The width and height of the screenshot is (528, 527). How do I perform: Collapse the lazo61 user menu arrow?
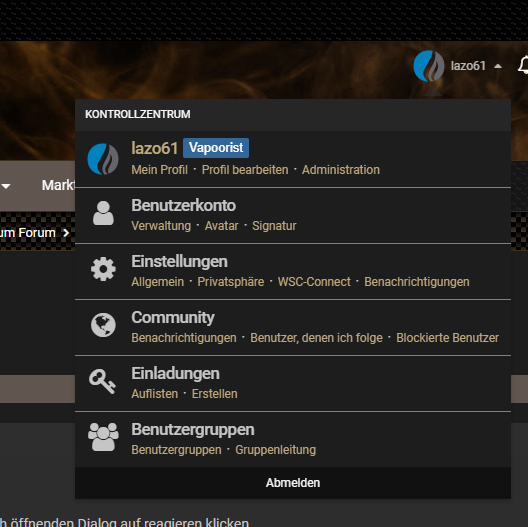pyautogui.click(x=498, y=66)
